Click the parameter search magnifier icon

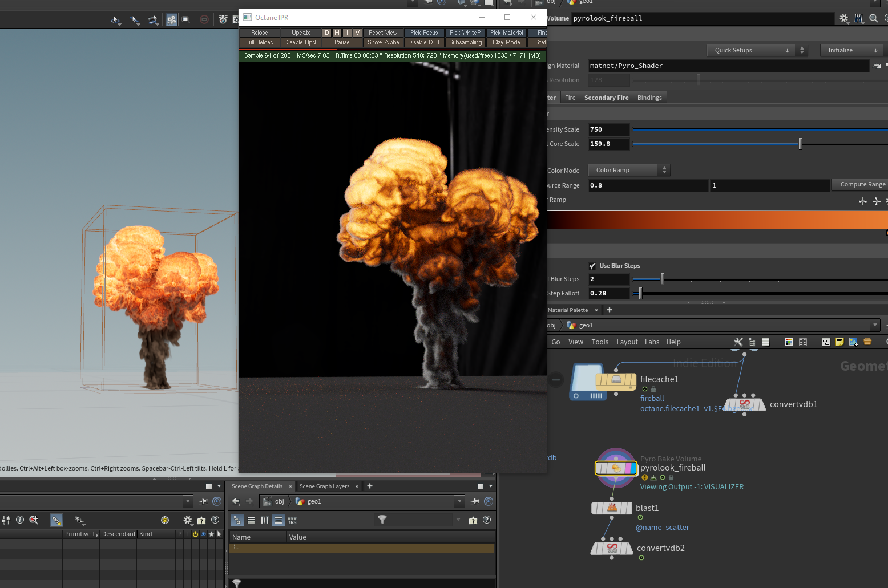[873, 18]
